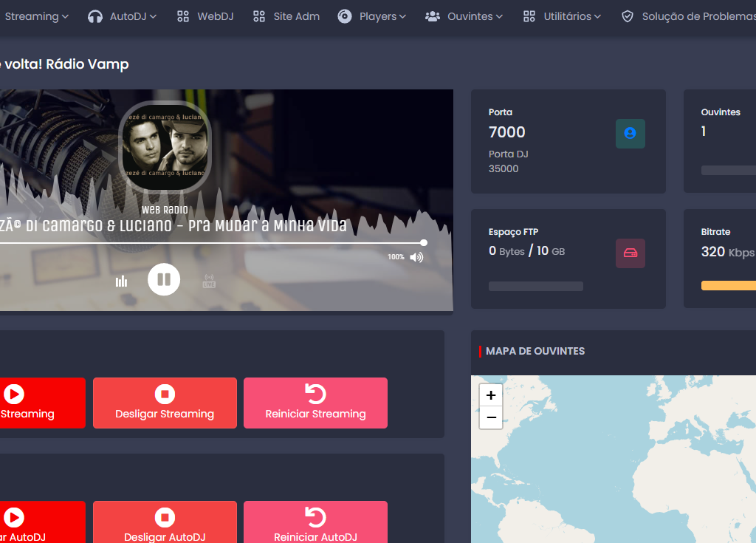Expand the Ouvintes menu chevron
Viewport: 756px width, 543px height.
499,17
